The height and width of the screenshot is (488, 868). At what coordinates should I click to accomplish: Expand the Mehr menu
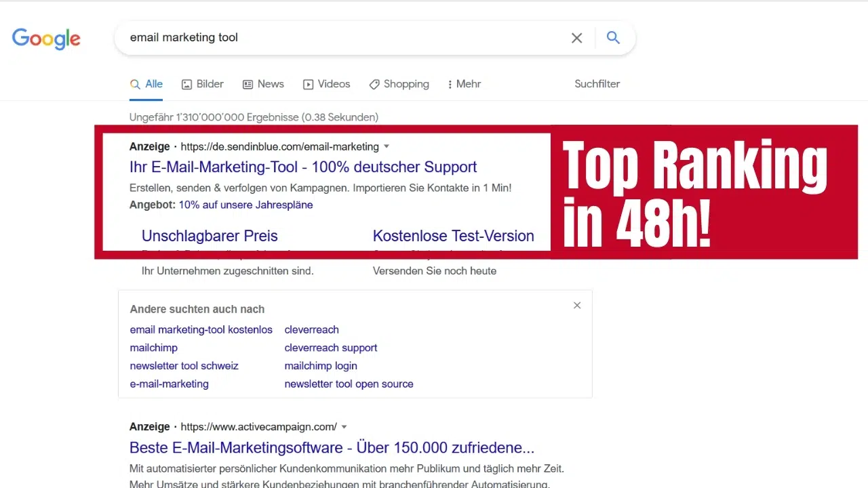pos(465,84)
